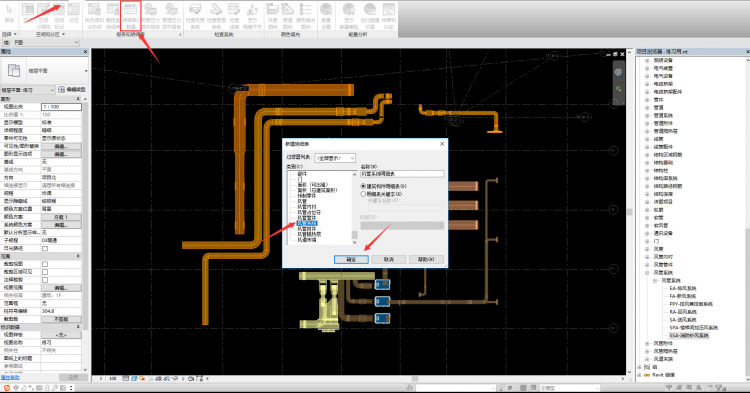Select the 明细表关键字 radio button

pos(363,194)
